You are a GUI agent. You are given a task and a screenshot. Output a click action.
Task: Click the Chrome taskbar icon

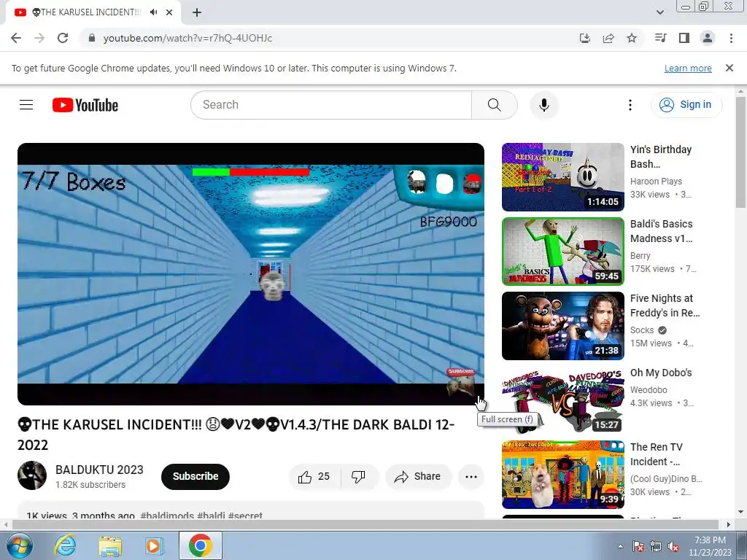click(x=200, y=545)
